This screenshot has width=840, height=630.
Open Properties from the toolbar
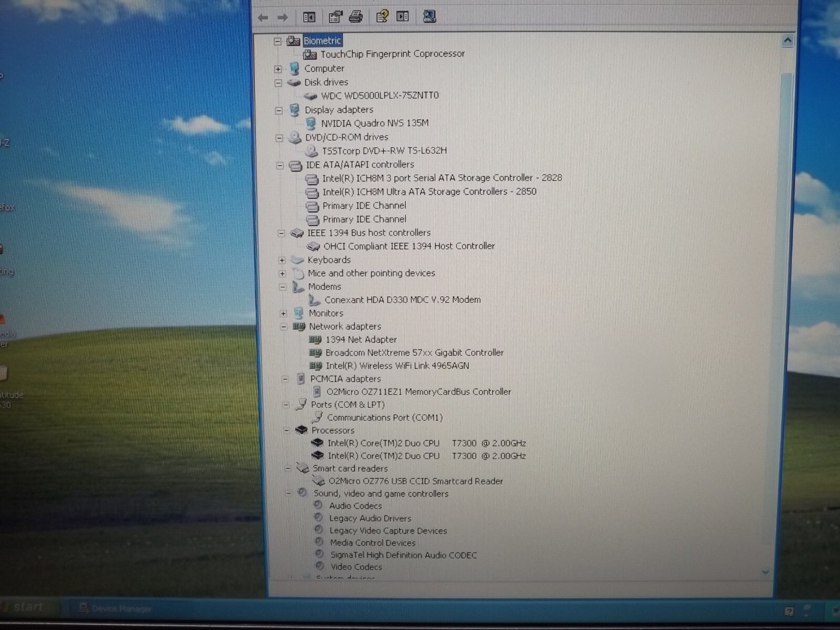(335, 17)
